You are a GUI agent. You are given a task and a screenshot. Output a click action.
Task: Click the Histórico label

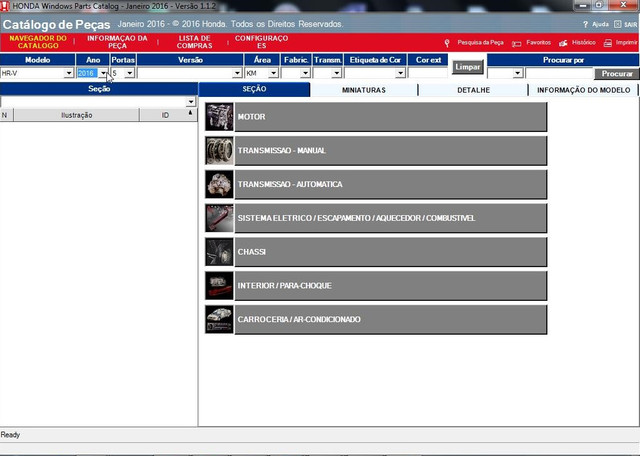(x=584, y=42)
